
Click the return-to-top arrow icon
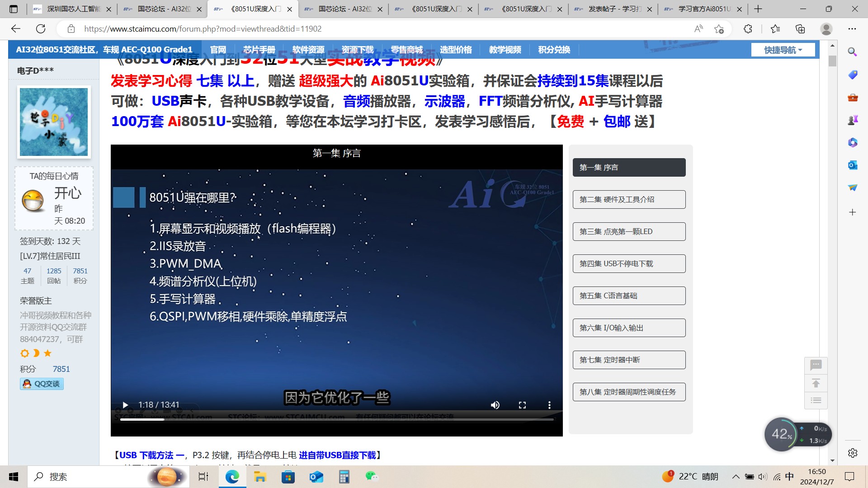pyautogui.click(x=816, y=383)
